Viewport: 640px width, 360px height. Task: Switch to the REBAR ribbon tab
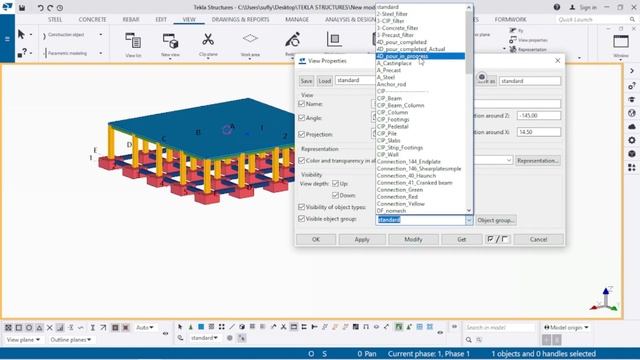(x=131, y=20)
